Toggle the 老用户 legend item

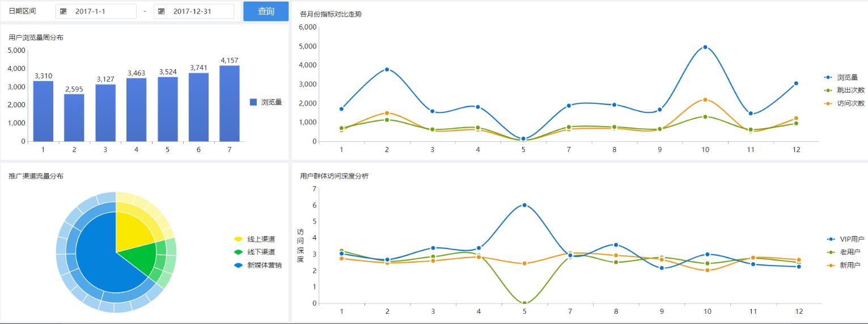click(x=844, y=252)
